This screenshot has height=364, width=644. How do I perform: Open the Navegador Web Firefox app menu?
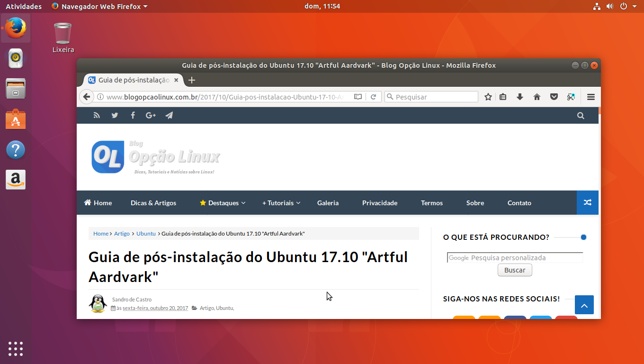(x=99, y=6)
